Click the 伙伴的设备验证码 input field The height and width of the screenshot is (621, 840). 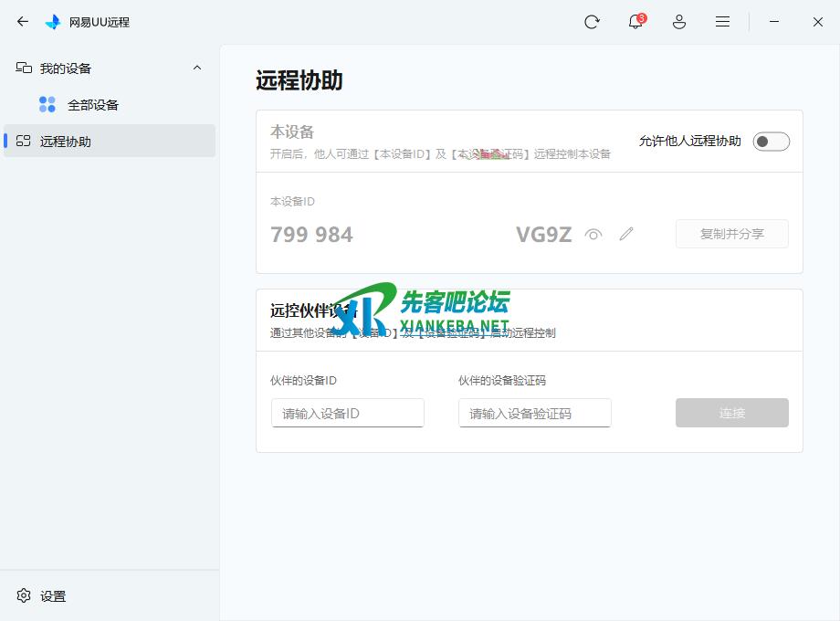click(534, 413)
